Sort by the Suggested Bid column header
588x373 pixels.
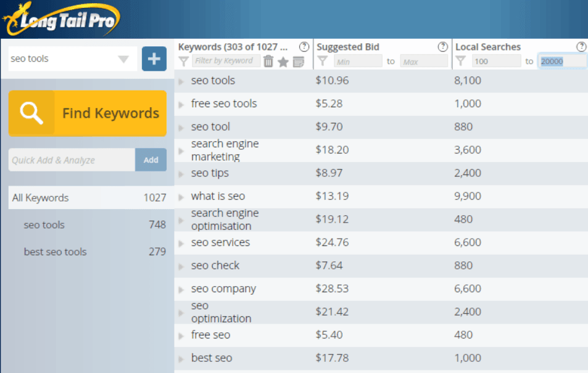[348, 47]
